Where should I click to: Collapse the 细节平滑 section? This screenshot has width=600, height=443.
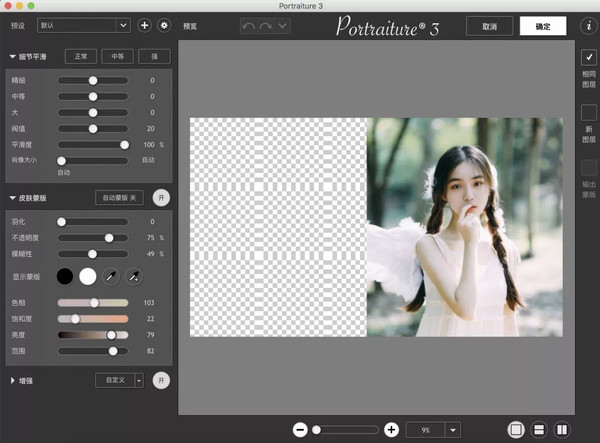coord(13,57)
